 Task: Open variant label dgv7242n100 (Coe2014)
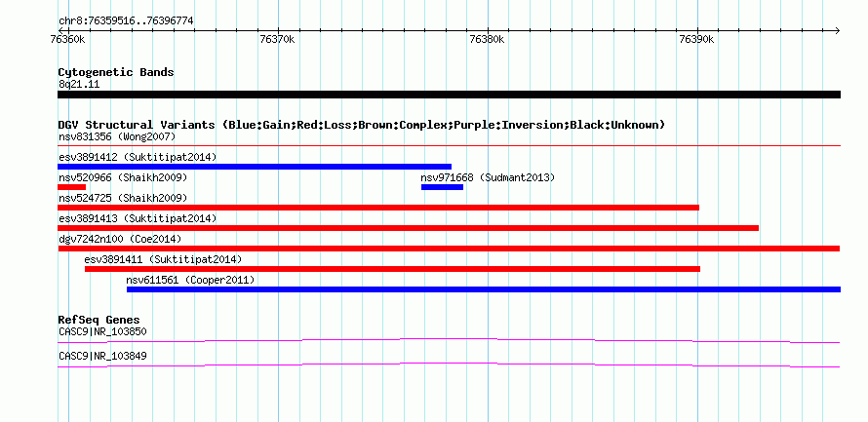click(120, 239)
